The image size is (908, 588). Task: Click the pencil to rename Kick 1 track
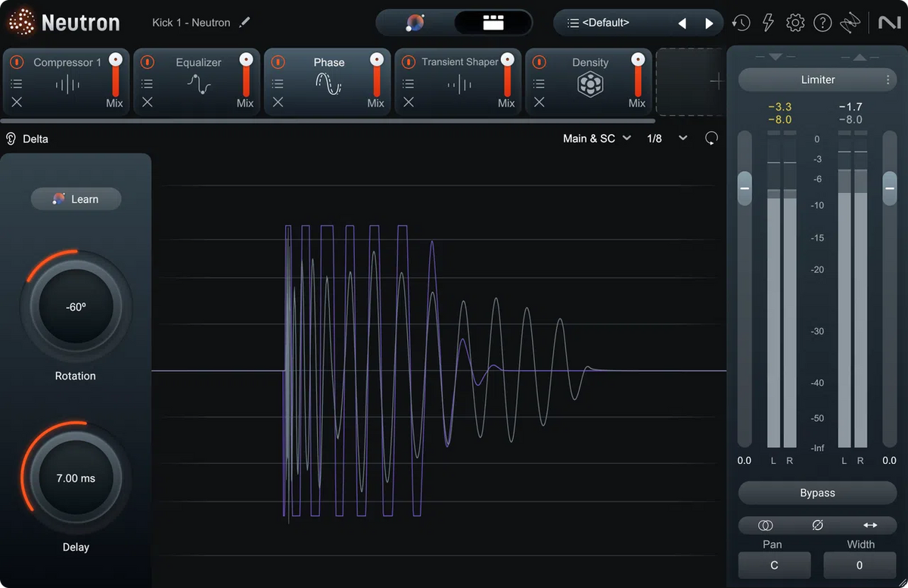[x=244, y=23]
